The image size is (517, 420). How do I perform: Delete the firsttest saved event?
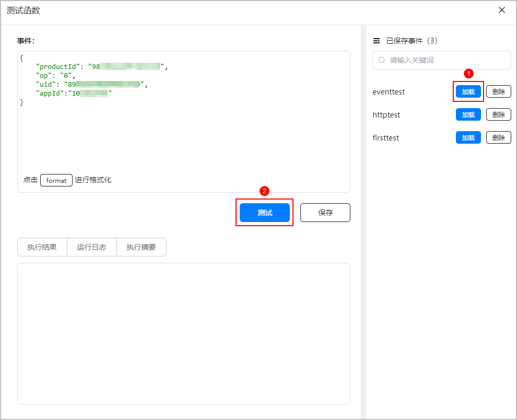coord(498,138)
